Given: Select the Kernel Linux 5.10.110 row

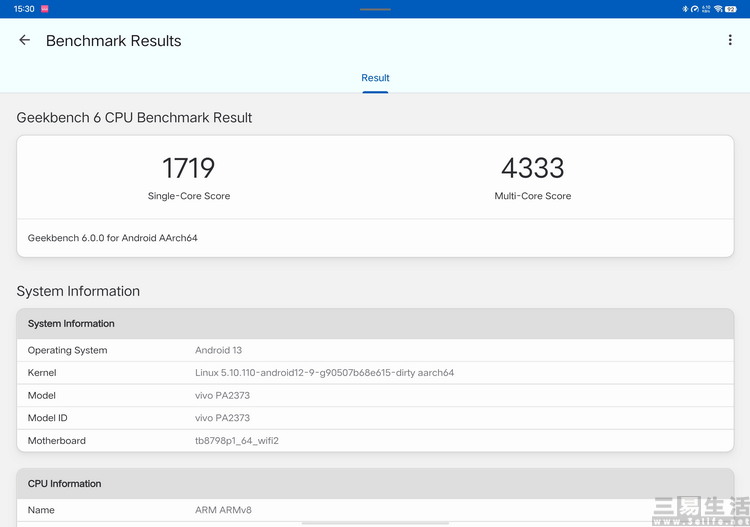Looking at the screenshot, I should [375, 373].
